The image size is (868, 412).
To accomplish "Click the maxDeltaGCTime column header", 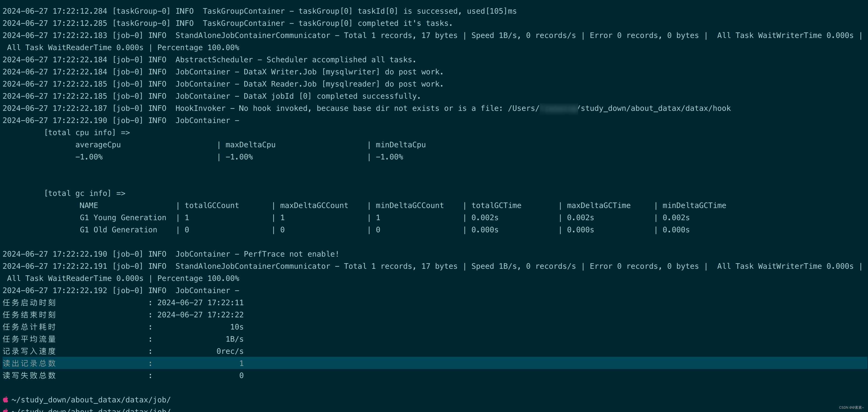I will click(x=599, y=205).
